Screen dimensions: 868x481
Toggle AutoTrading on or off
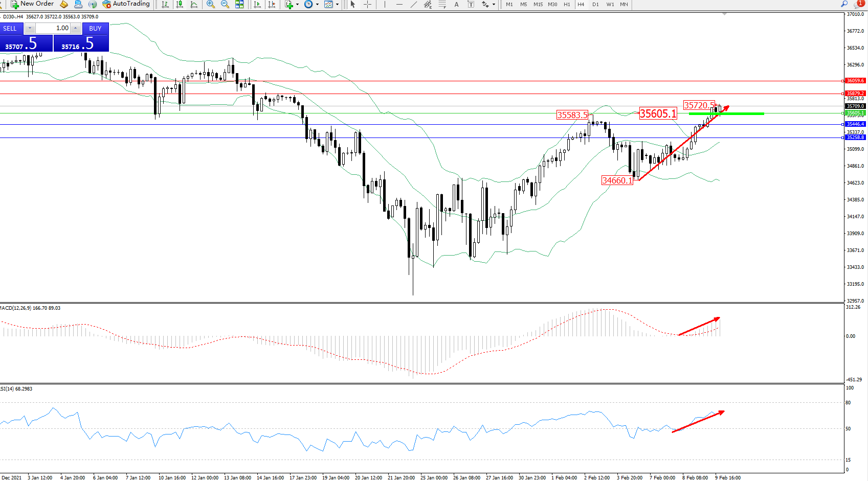point(126,4)
